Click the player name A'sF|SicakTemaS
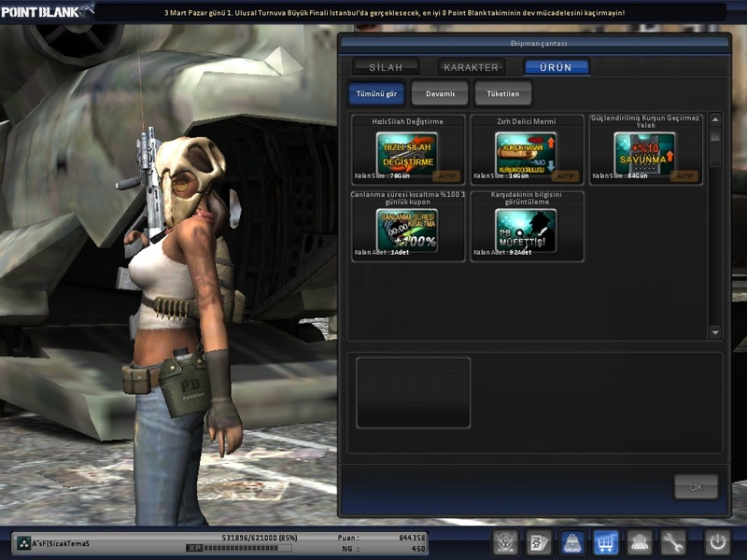 click(x=61, y=543)
